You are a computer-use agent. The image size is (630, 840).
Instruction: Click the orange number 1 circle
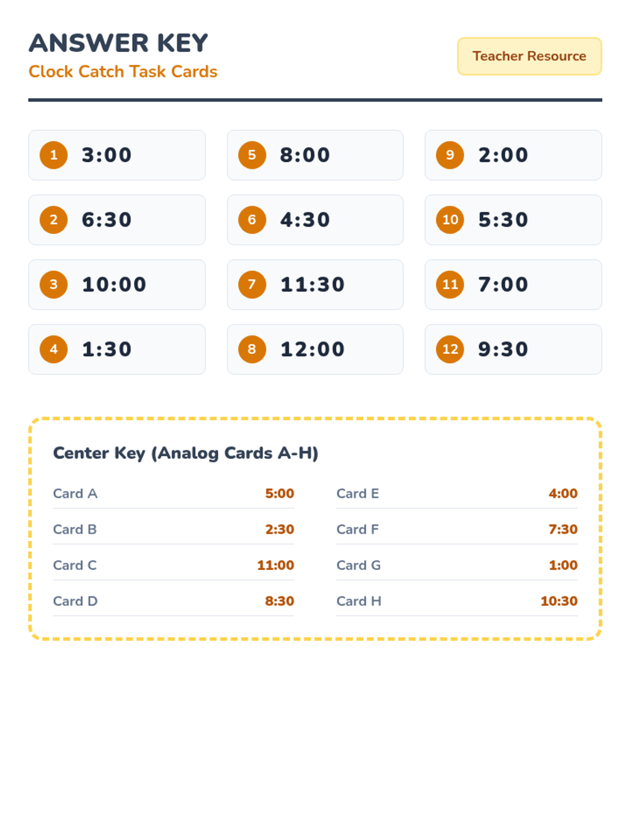(54, 155)
